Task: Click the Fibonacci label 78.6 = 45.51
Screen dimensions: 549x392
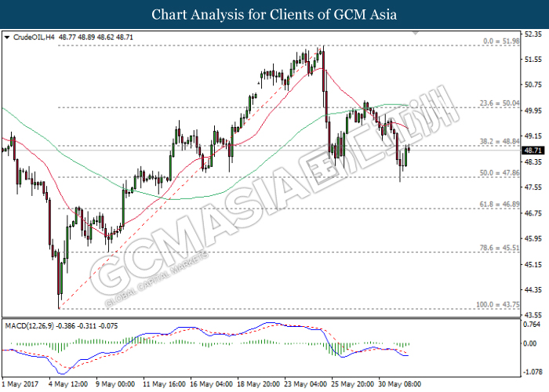Action: click(x=500, y=248)
